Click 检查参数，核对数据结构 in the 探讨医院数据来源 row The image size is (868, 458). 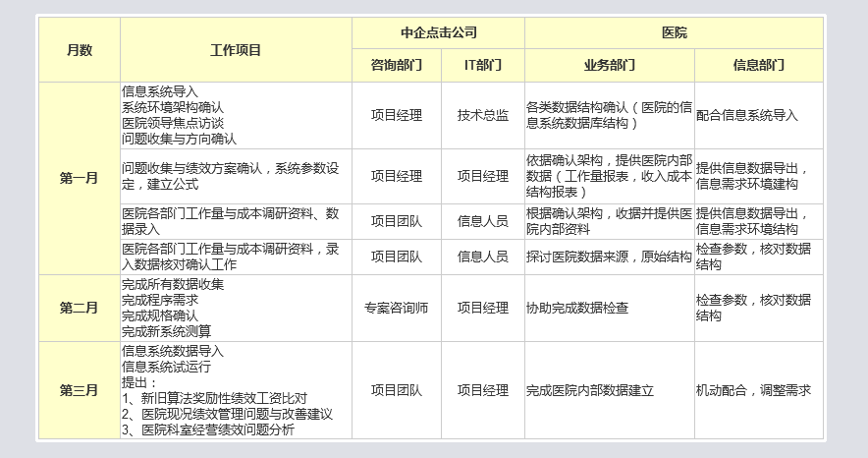point(759,257)
